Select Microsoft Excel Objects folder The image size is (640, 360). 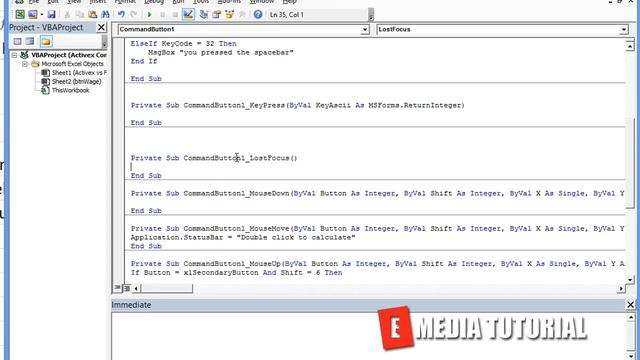coord(72,64)
